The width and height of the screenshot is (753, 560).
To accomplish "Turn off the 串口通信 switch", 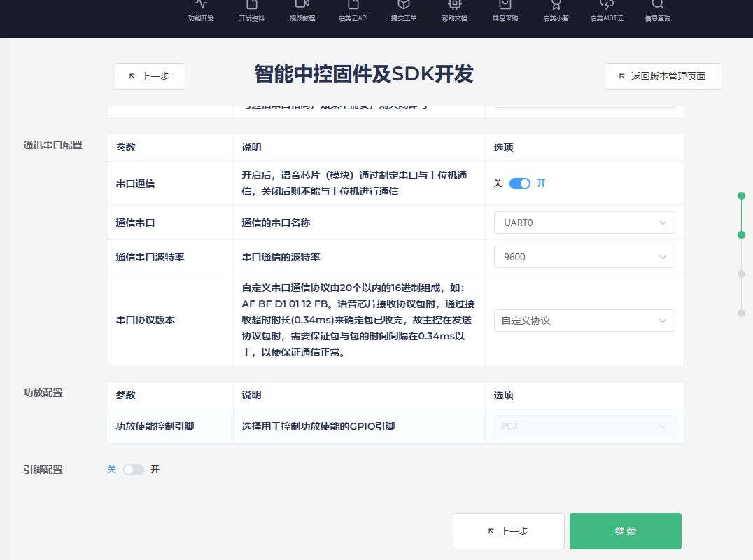I will coord(520,183).
